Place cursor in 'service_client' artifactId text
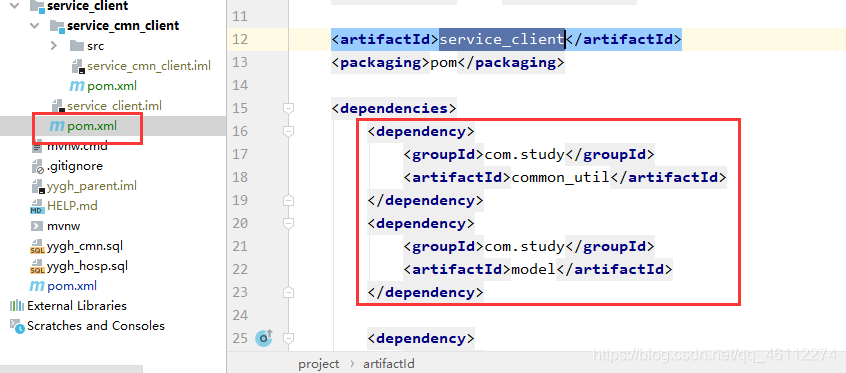 point(502,39)
